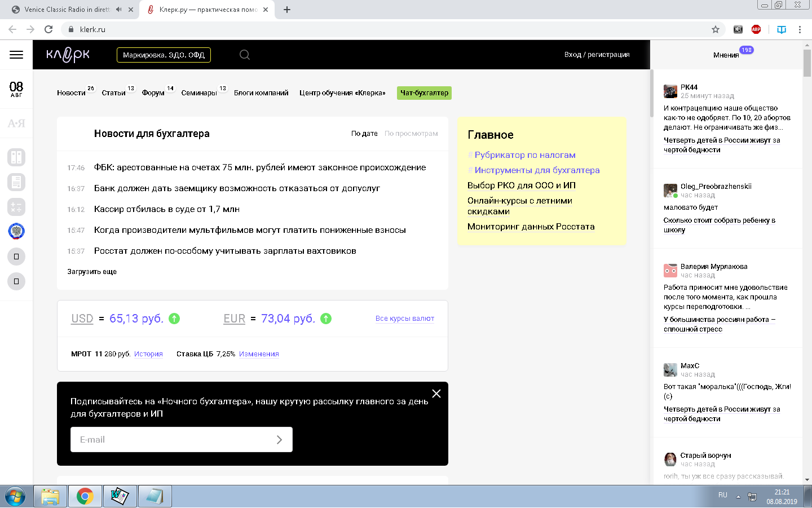Open the Мнения header with 198 badge
812x508 pixels.
pyautogui.click(x=726, y=55)
